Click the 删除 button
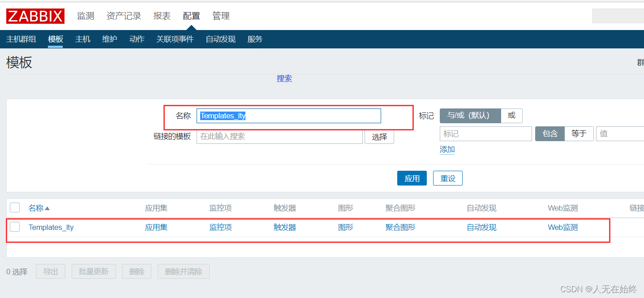Screen dimensions: 644x298 click(137, 272)
